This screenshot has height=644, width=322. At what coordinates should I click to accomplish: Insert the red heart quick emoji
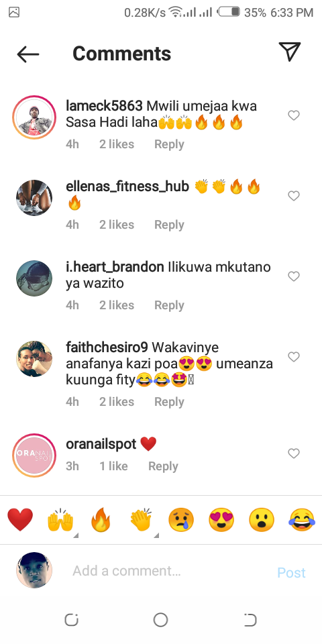pyautogui.click(x=20, y=519)
